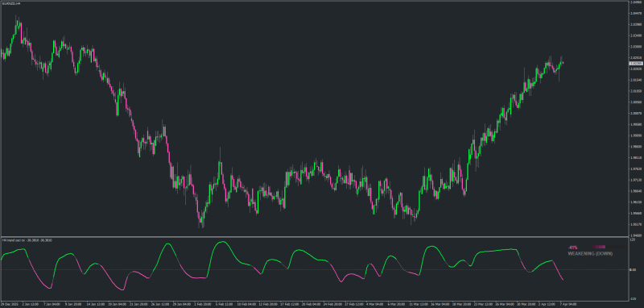This screenshot has height=308, width=644.
Task: Click the '17 Feb 12:00' date label
Action: 290,304
